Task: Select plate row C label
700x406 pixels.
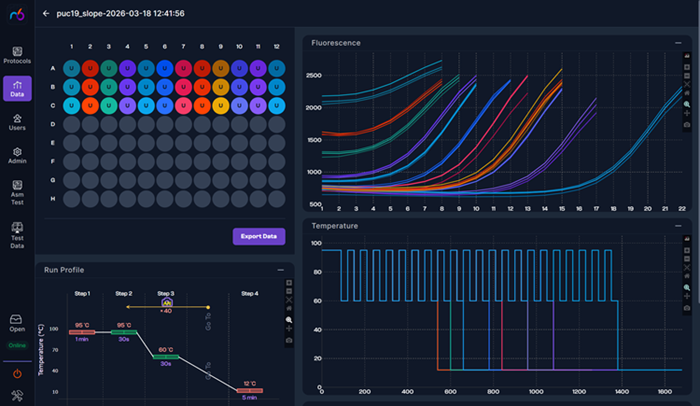Action: (53, 106)
